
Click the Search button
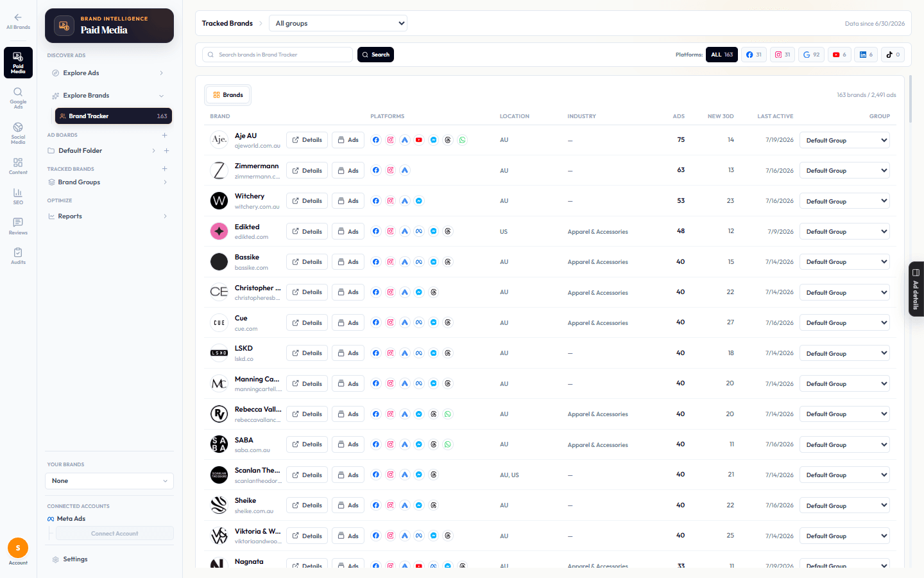coord(375,55)
